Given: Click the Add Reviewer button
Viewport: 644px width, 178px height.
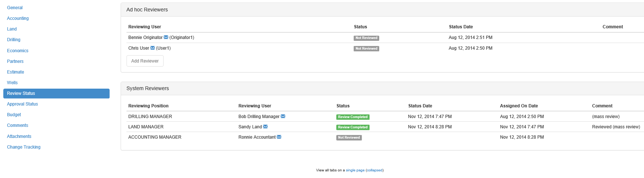Looking at the screenshot, I should tap(145, 61).
